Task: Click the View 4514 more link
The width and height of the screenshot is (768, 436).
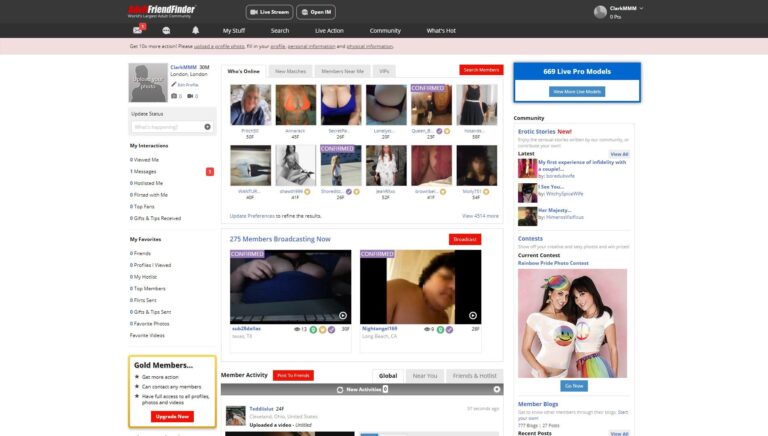Action: (x=480, y=216)
